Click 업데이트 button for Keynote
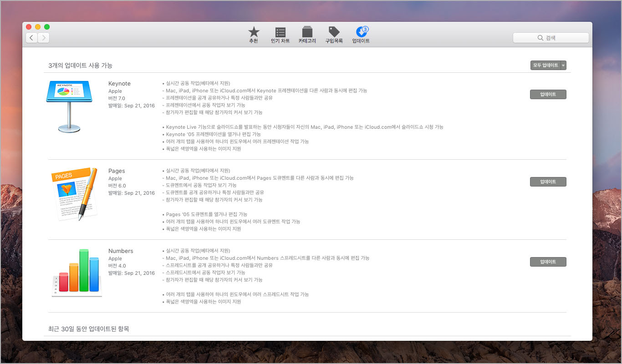The width and height of the screenshot is (622, 364). coord(548,94)
